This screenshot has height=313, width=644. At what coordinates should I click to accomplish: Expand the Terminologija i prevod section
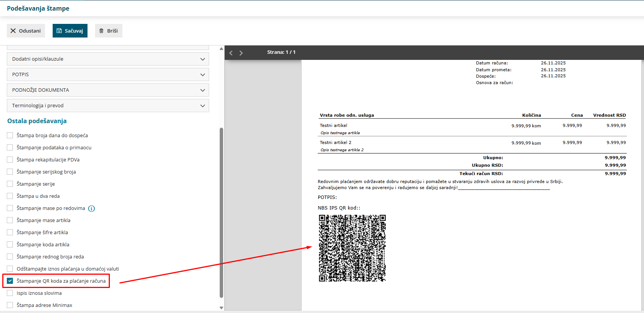click(108, 106)
